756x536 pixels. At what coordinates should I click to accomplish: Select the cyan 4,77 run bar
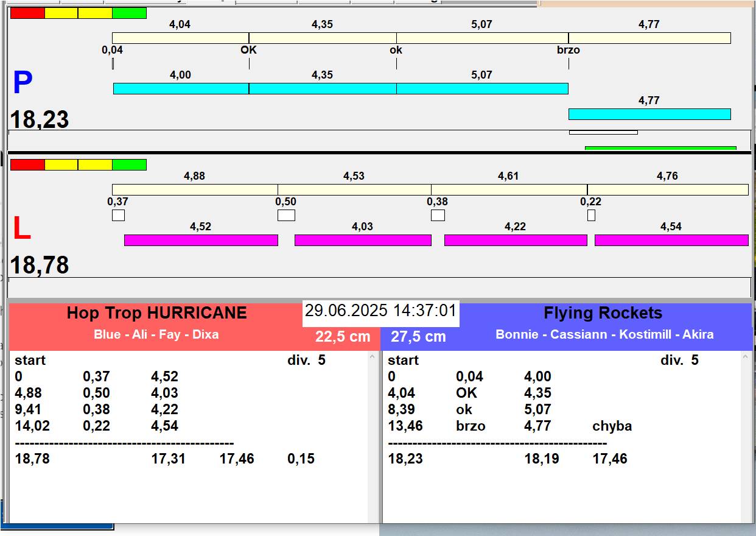(649, 114)
